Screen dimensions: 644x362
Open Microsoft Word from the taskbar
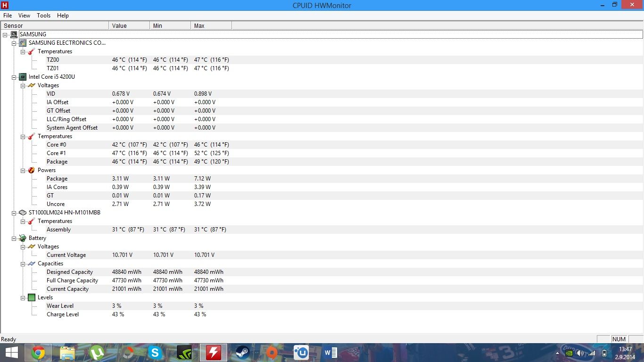pos(330,353)
